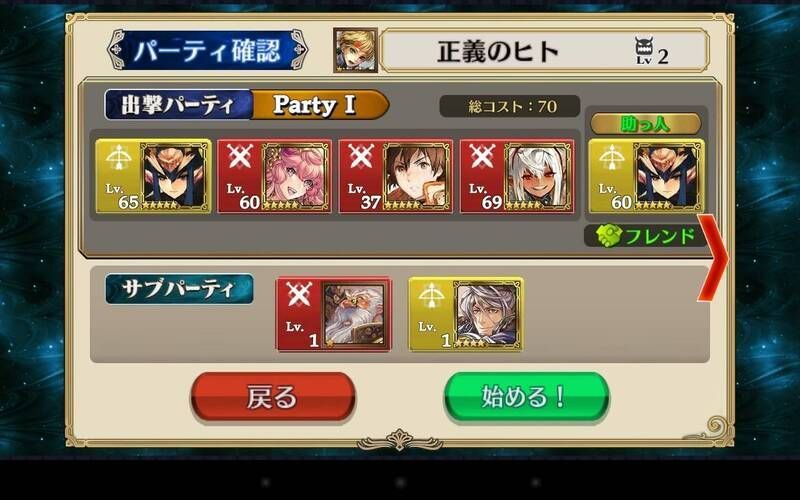This screenshot has height=500, width=800.
Task: Click the bow icon on silver-haired card
Action: pos(432,294)
